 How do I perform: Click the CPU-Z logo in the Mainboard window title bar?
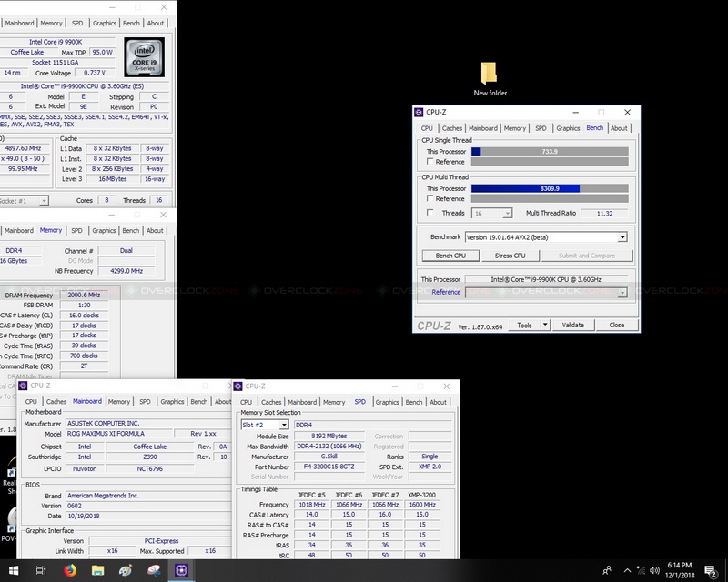23,386
